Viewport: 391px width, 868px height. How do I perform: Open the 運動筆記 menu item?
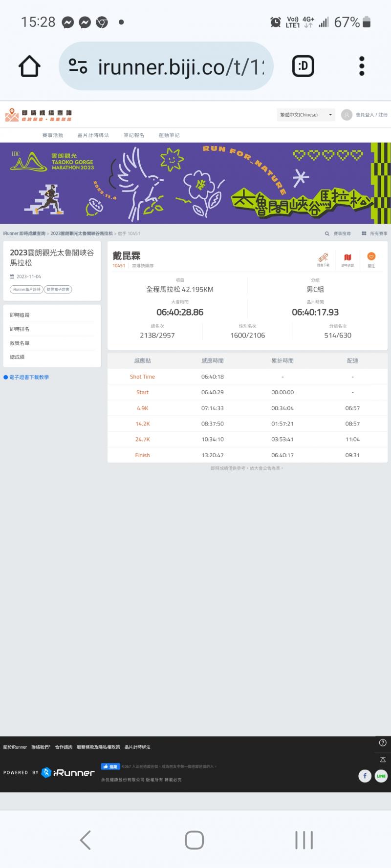tap(169, 135)
